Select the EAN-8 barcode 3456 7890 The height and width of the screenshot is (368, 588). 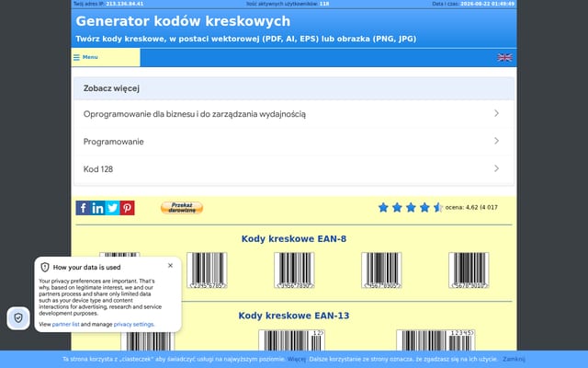[294, 270]
